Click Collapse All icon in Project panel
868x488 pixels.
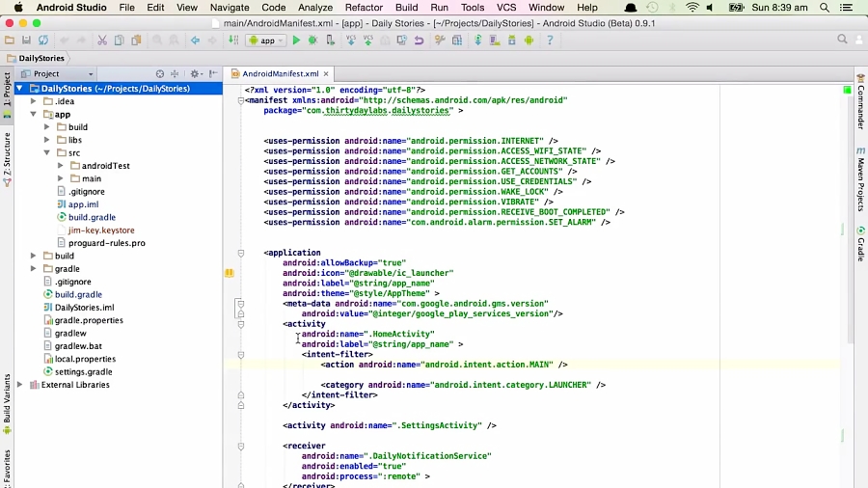175,73
